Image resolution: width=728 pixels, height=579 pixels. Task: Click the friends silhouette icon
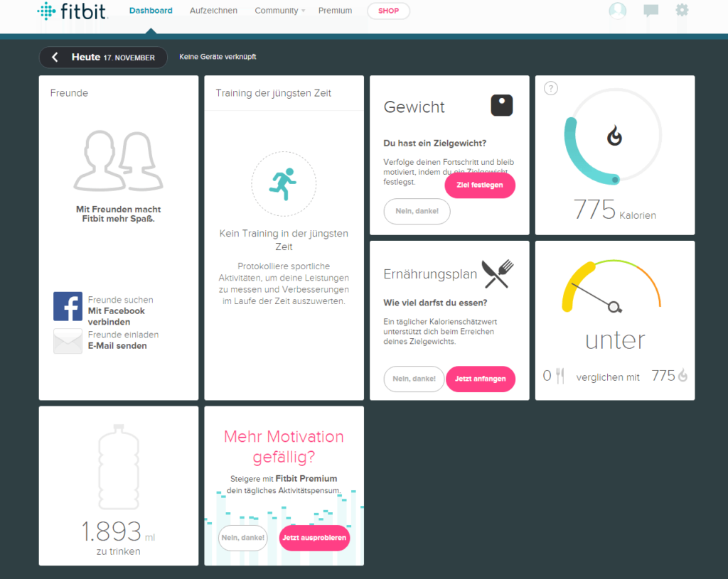pos(118,161)
